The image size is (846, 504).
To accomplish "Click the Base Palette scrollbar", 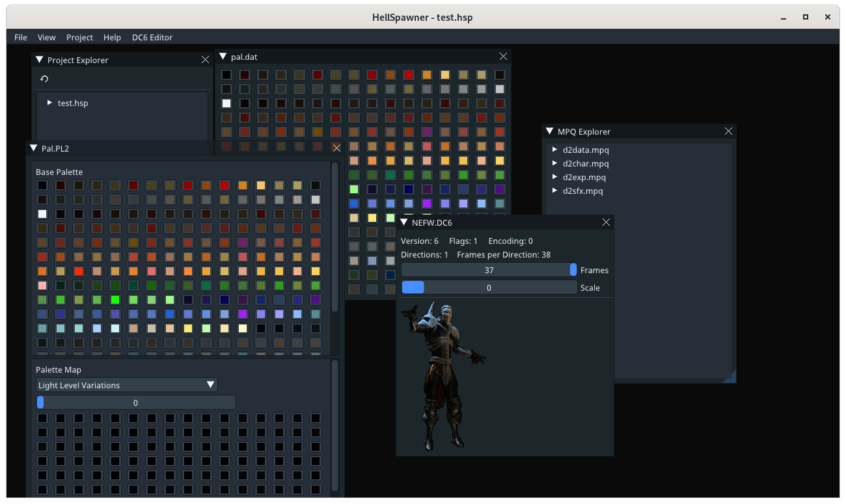I will point(335,237).
